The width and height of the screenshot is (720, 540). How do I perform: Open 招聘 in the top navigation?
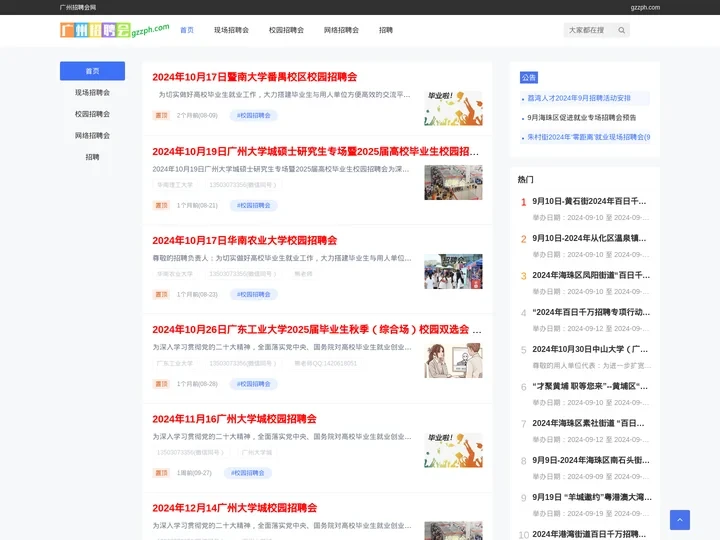[386, 30]
